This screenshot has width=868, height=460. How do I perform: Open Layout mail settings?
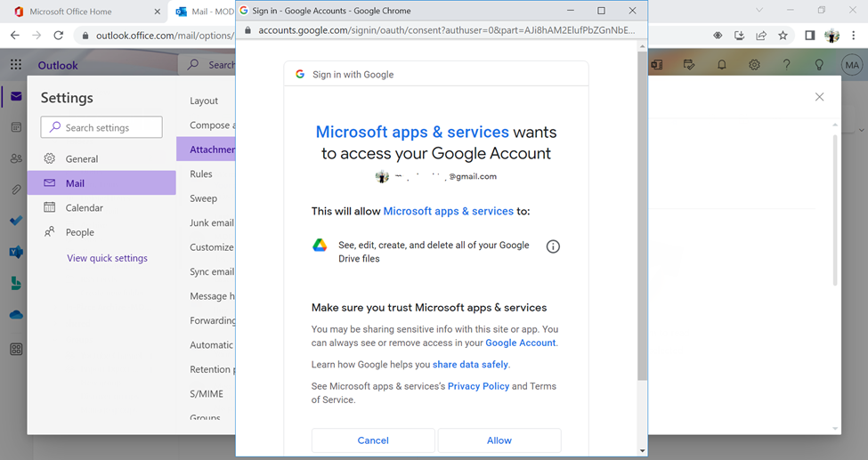pos(204,101)
